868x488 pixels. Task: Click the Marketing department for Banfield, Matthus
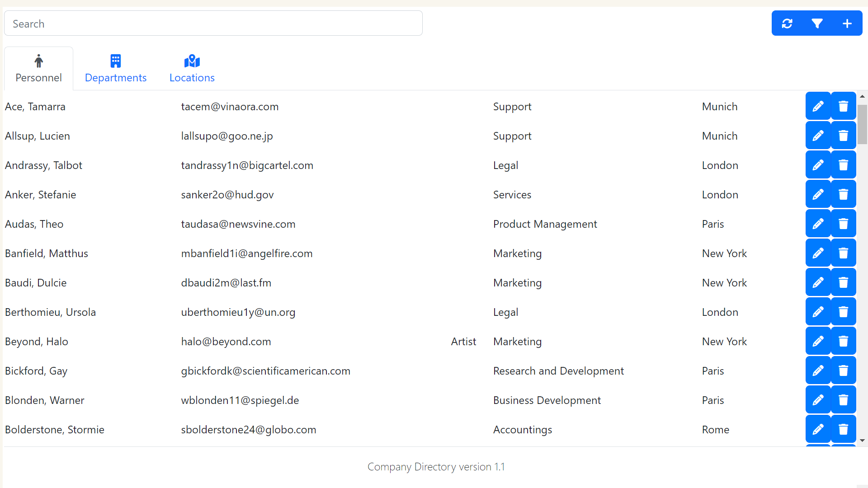pyautogui.click(x=517, y=253)
